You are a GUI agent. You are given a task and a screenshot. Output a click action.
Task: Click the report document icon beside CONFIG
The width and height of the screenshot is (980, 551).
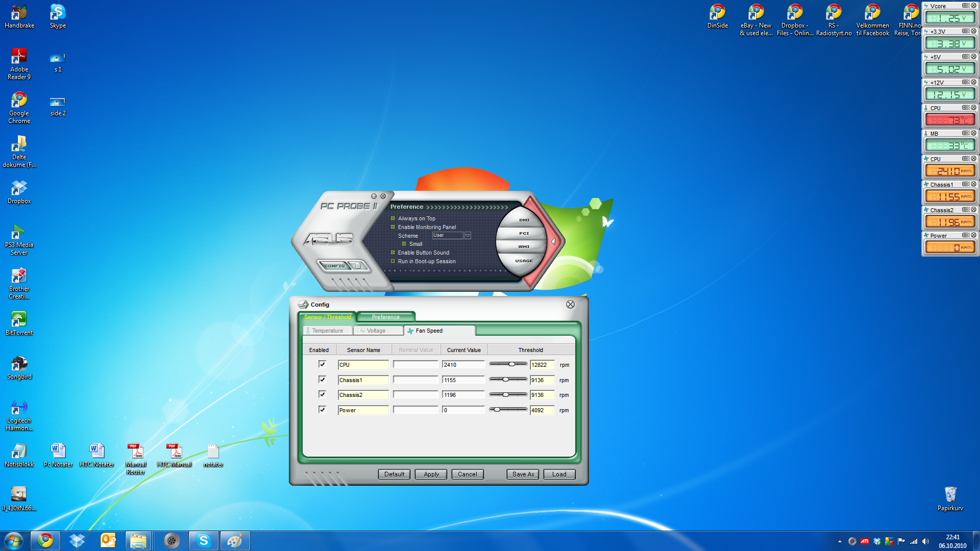[358, 266]
